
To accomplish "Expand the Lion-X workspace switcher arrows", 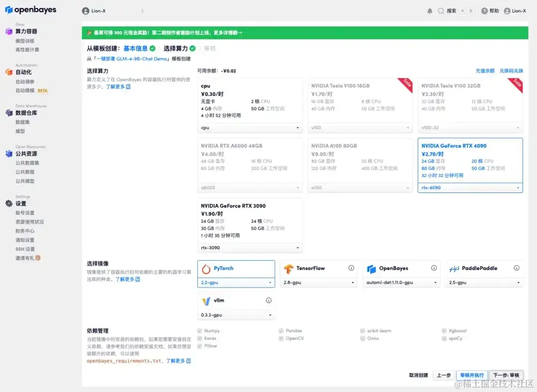I will pos(143,11).
